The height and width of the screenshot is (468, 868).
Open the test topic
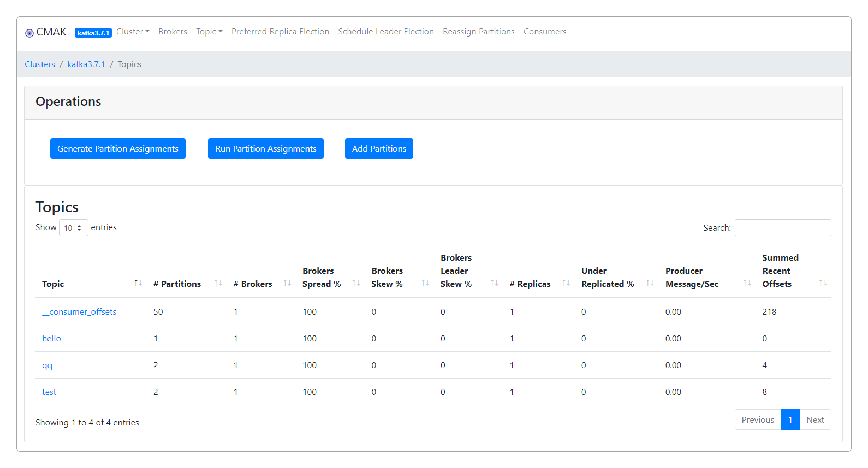(49, 392)
